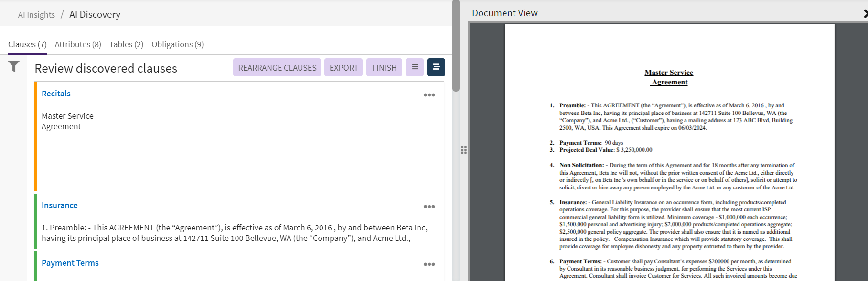The height and width of the screenshot is (281, 868).
Task: Open the Recitals clause title link
Action: [56, 94]
